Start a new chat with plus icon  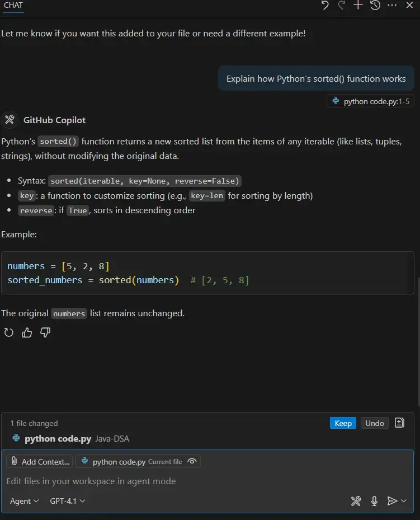click(358, 5)
